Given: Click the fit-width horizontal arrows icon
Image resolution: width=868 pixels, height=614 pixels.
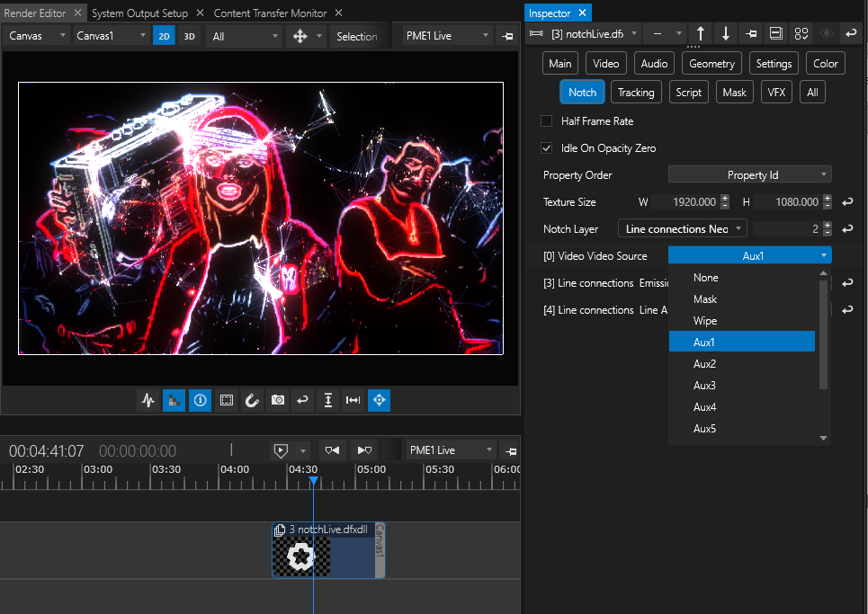Looking at the screenshot, I should coord(353,400).
